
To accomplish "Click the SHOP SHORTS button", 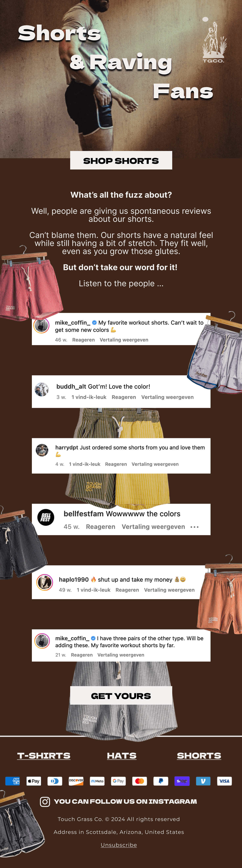I will point(121,160).
